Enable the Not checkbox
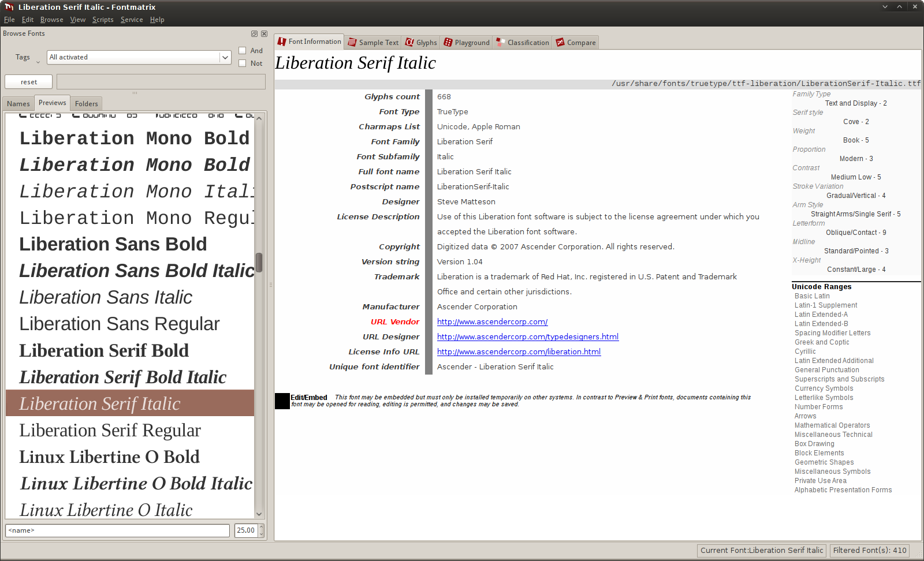This screenshot has width=924, height=561. [x=243, y=63]
